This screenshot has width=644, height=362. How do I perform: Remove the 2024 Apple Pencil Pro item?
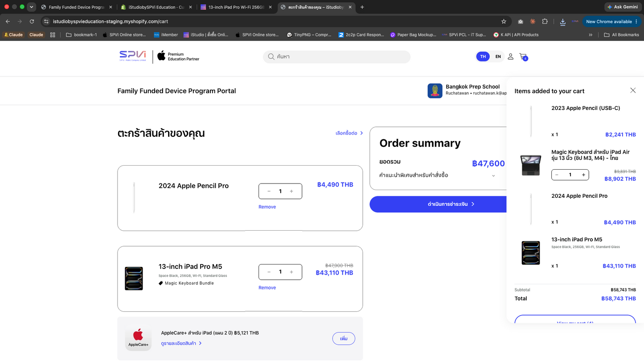click(x=267, y=207)
